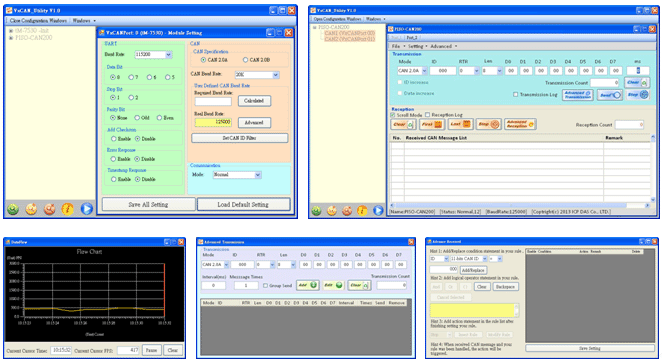Click the Advanced Transmission icon button

click(x=577, y=95)
